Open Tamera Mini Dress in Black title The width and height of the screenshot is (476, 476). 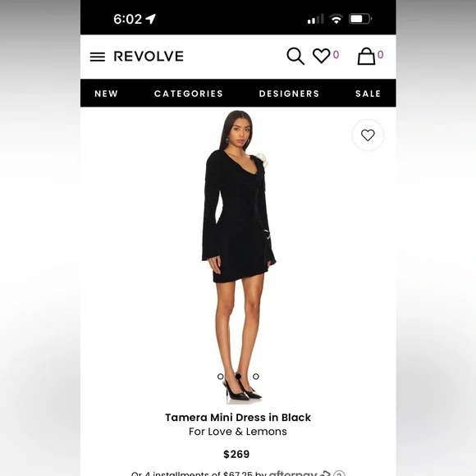point(238,418)
